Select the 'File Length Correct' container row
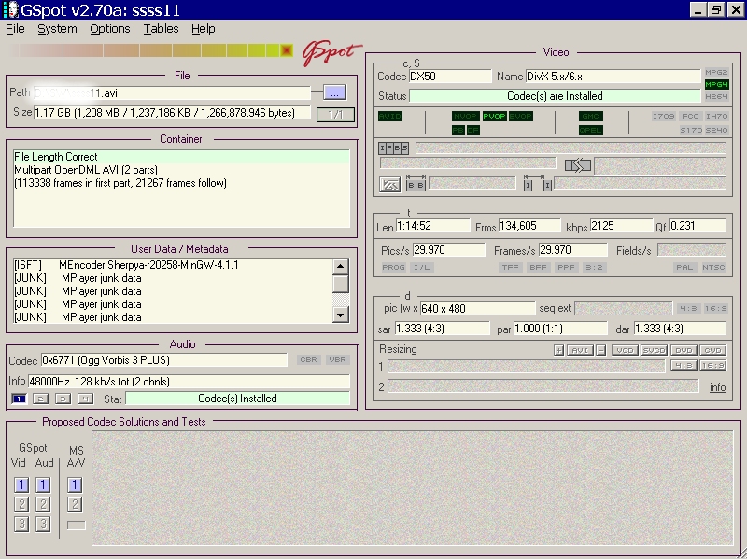Image resolution: width=747 pixels, height=560 pixels. [181, 157]
